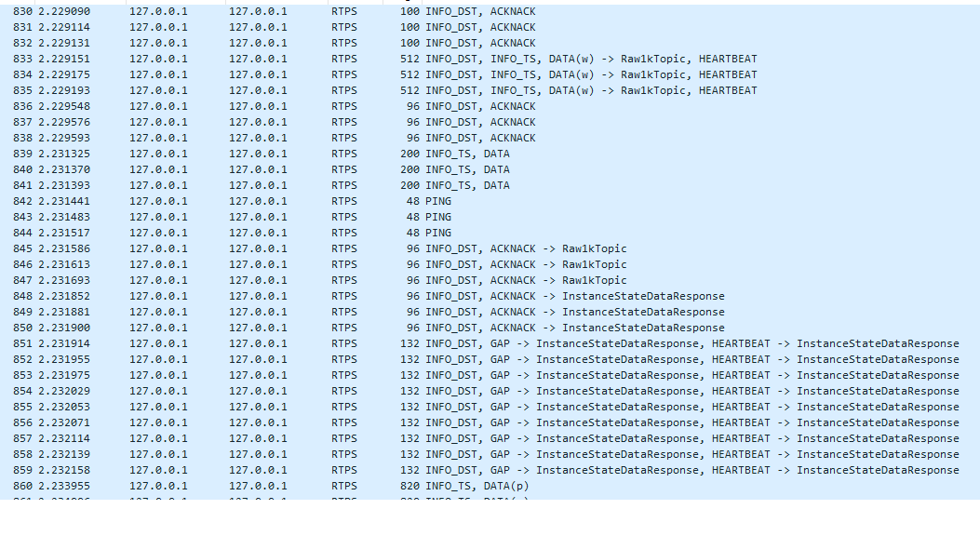Select packet 845 ACKNACK Raw1kTopic row
The image size is (980, 536).
pyautogui.click(x=490, y=248)
